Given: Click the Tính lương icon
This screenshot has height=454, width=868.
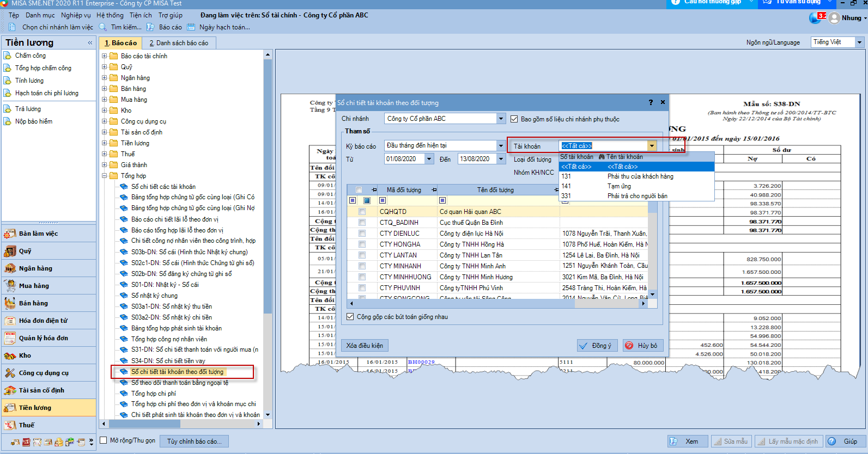Looking at the screenshot, I should click(x=7, y=81).
